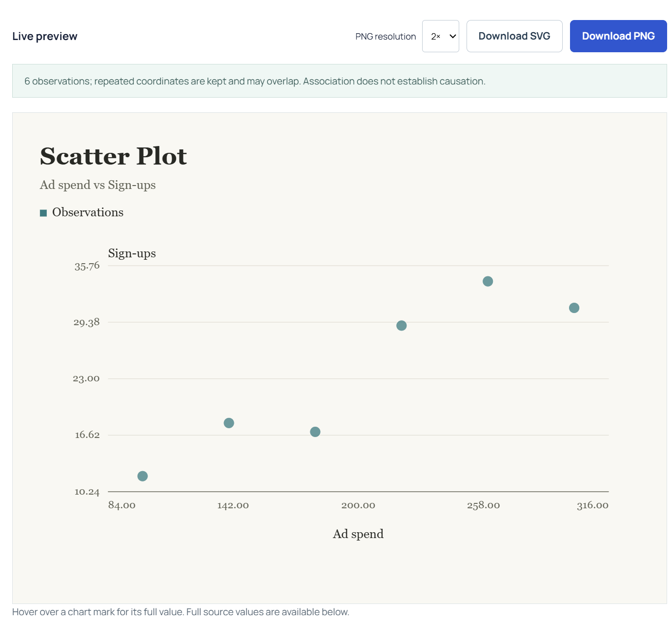Image resolution: width=672 pixels, height=624 pixels.
Task: Click the Observations legend color swatch
Action: point(43,213)
